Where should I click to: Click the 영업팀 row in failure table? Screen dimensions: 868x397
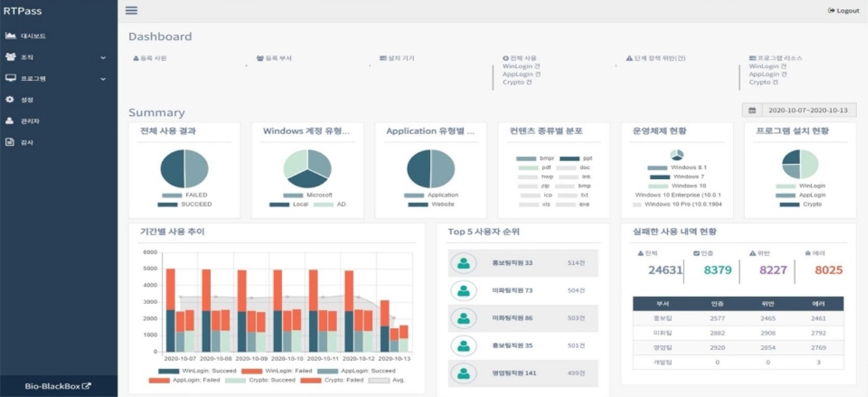(x=738, y=348)
